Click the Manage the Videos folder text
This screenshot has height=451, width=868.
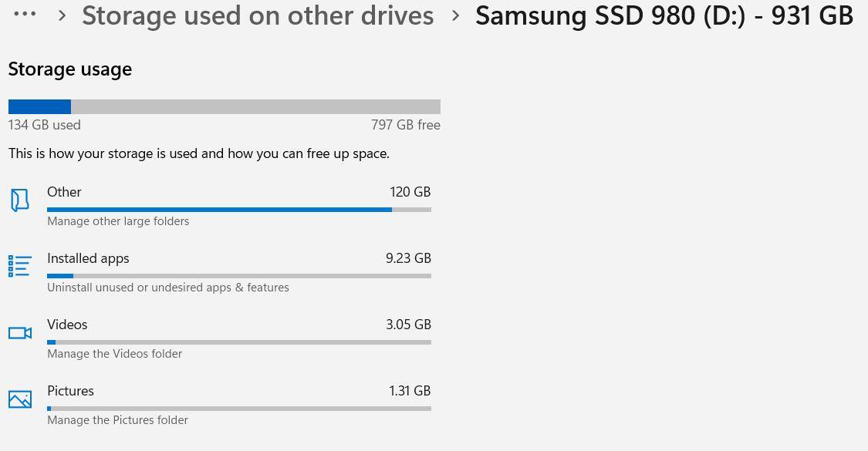[114, 354]
